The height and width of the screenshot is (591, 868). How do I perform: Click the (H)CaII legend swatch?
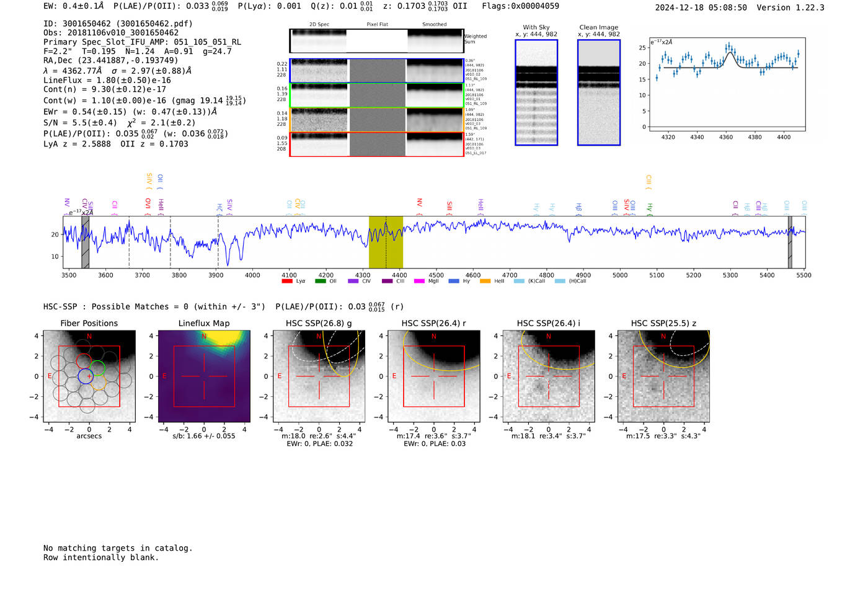pos(560,281)
